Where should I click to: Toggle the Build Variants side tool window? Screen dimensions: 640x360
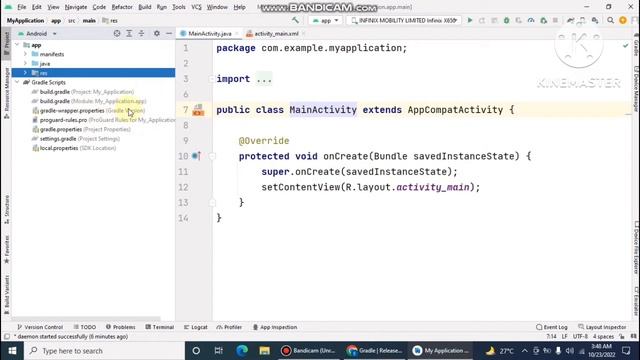(x=7, y=295)
